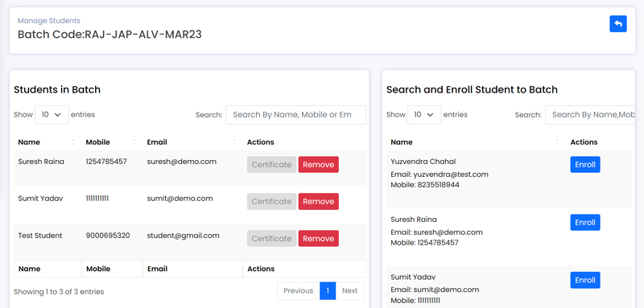Viewport: 644px width, 308px height.
Task: Select Showing 1 to 3 of 3 entries text
Action: [x=59, y=292]
